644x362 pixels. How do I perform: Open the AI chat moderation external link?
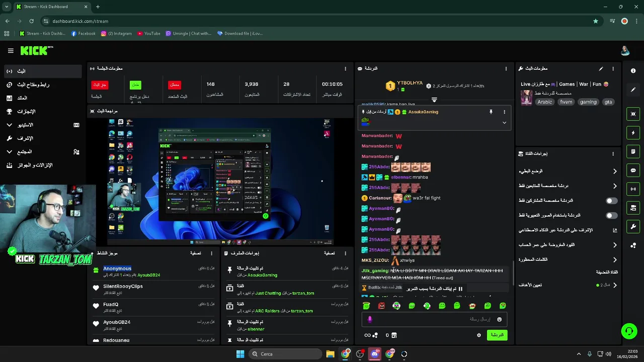614,230
